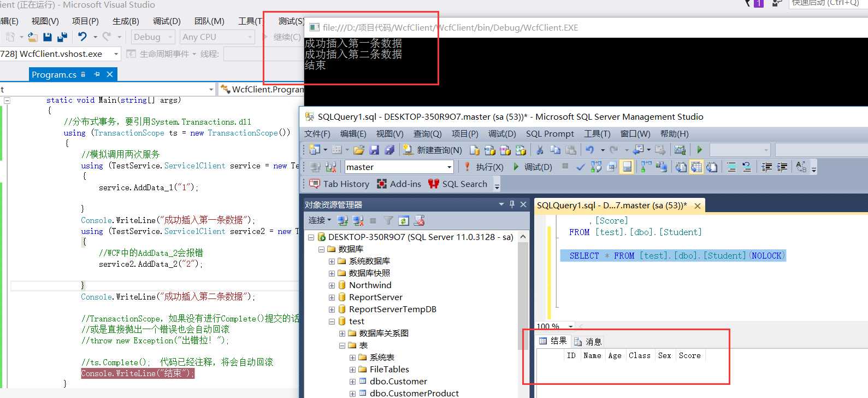This screenshot has height=398, width=868.
Task: Collapse the DESKTOP-350R9O7 server node
Action: tap(311, 237)
